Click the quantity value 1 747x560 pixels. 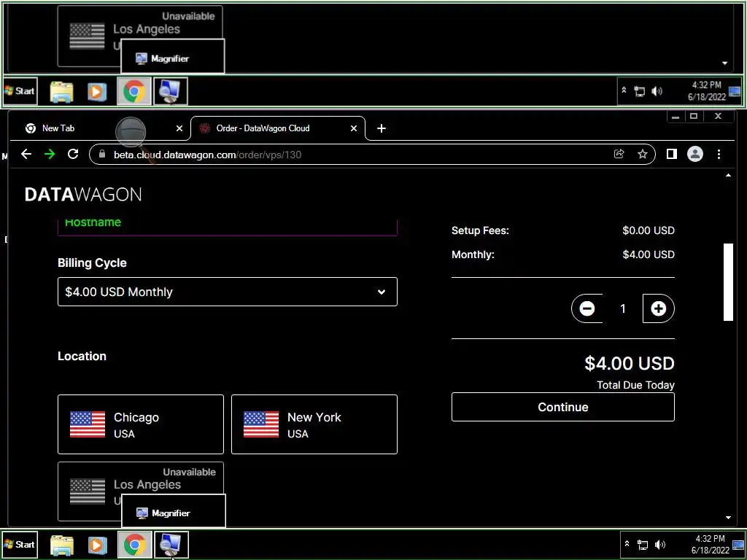(623, 308)
